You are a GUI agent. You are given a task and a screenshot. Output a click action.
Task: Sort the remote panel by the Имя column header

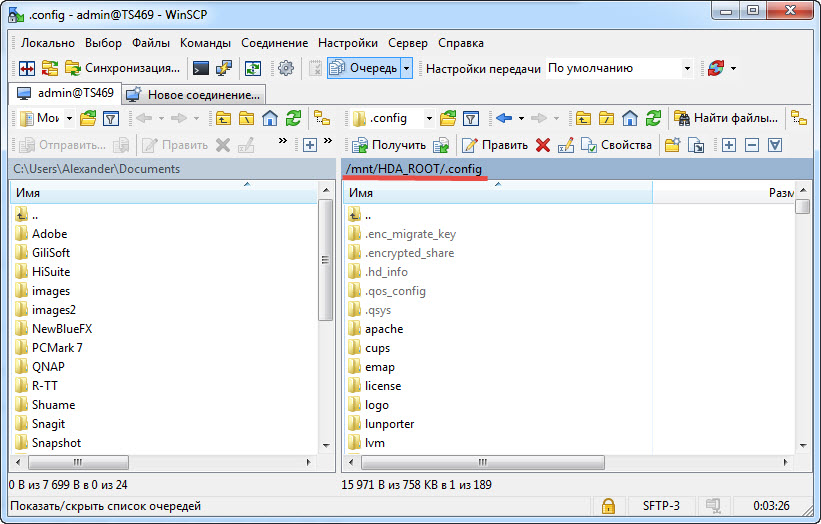[498, 193]
